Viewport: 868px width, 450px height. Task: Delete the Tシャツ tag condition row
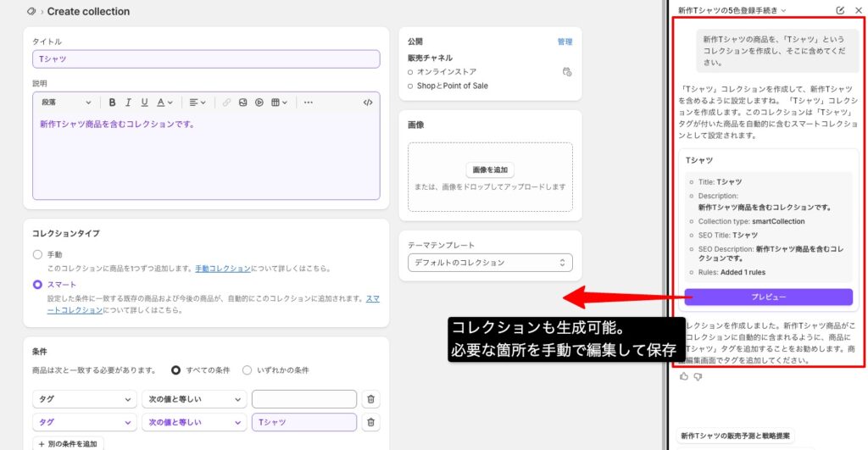pos(370,422)
